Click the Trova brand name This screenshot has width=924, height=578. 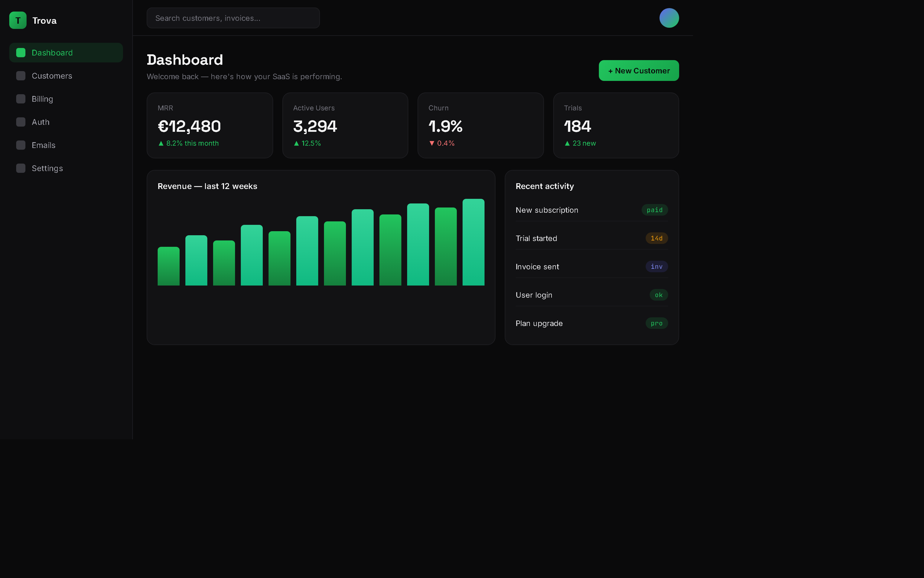pyautogui.click(x=45, y=21)
